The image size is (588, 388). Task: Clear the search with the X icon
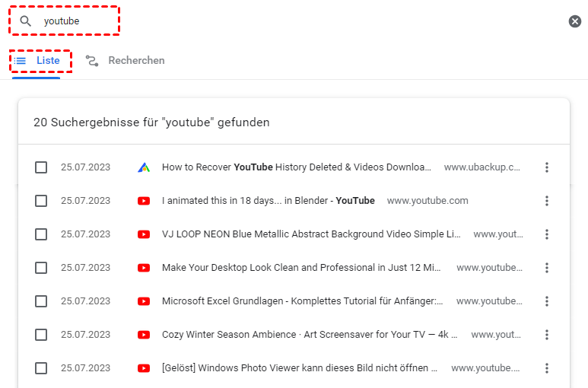tap(575, 21)
